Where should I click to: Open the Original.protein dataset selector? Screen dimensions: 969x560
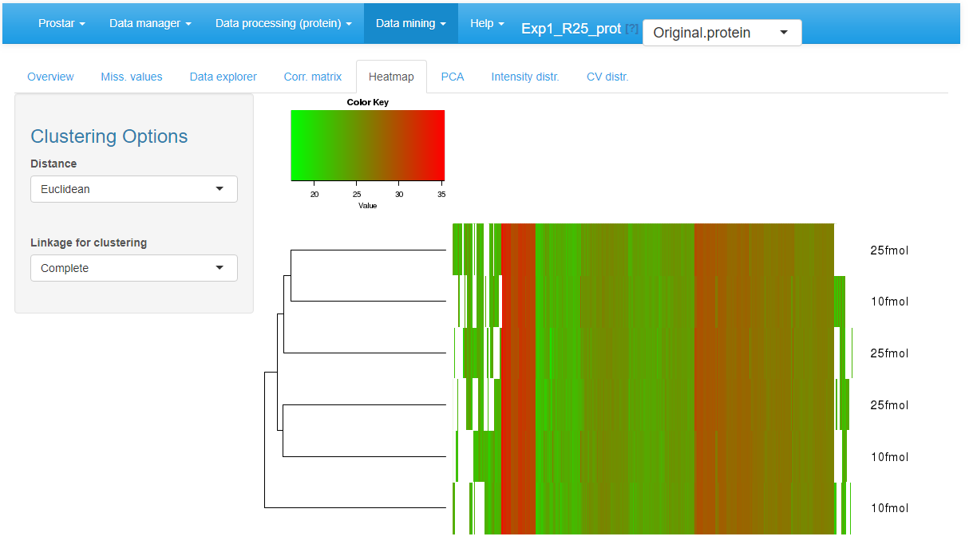[x=721, y=33]
